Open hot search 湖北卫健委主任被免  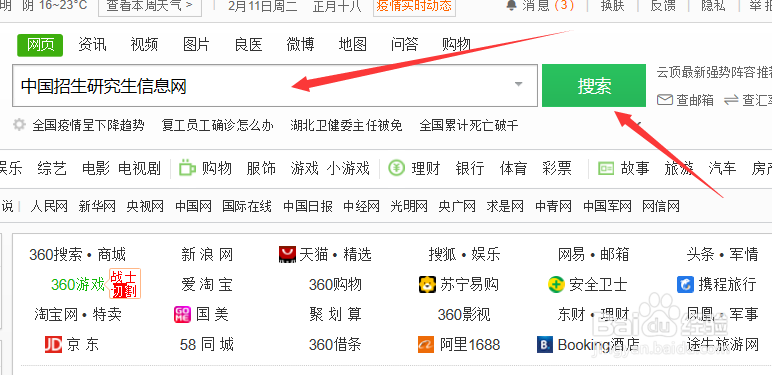coord(347,125)
